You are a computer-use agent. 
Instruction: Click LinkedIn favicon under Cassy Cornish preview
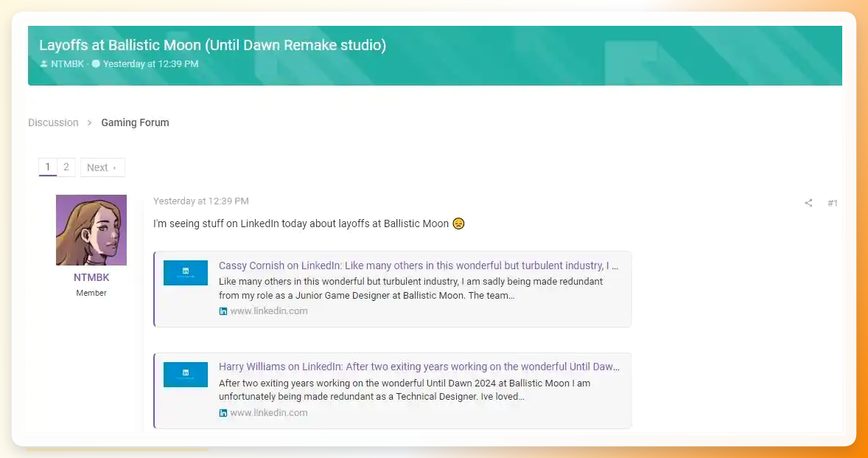click(x=223, y=311)
